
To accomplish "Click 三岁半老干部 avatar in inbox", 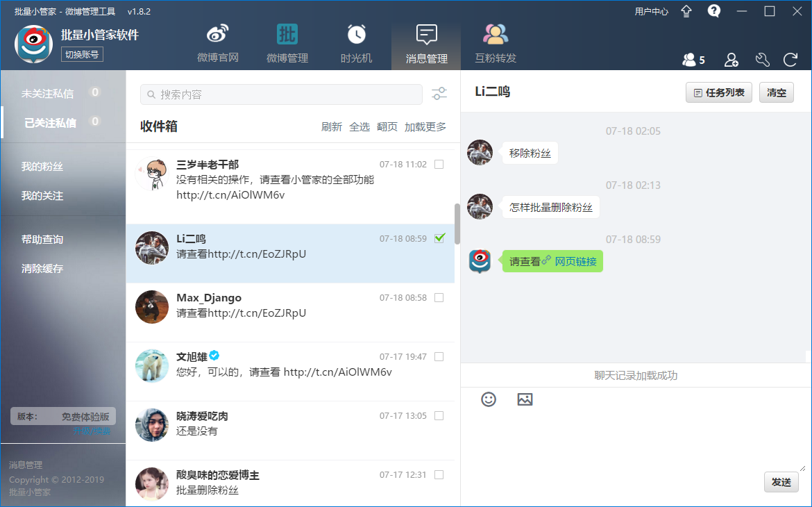I will pyautogui.click(x=152, y=174).
